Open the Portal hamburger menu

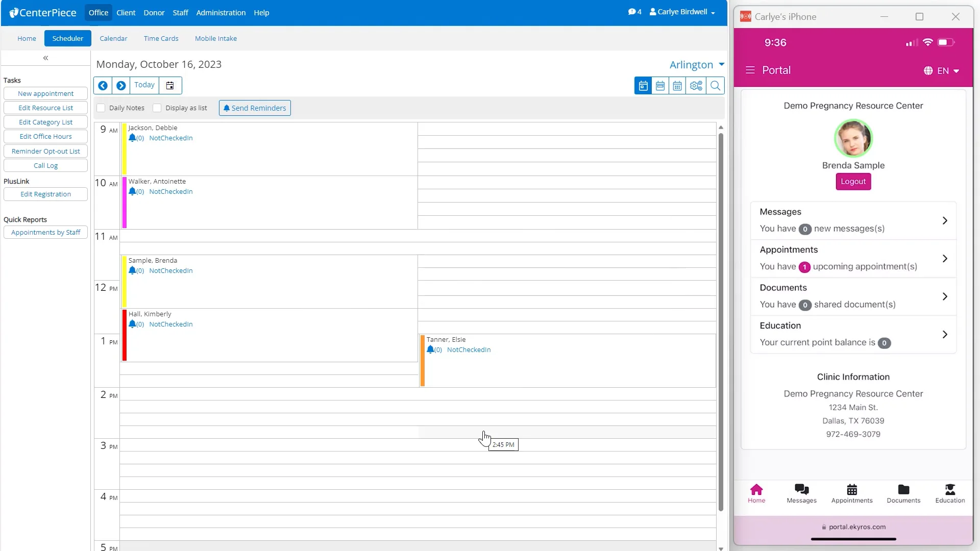pyautogui.click(x=750, y=70)
